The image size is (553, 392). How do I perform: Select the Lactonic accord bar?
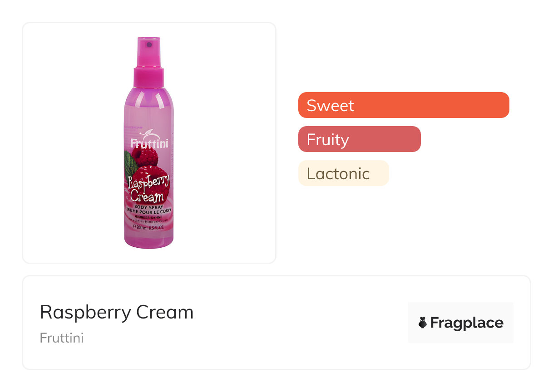click(x=344, y=173)
